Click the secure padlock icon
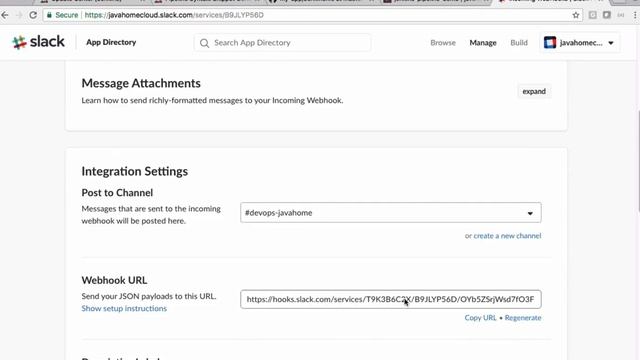 point(49,15)
